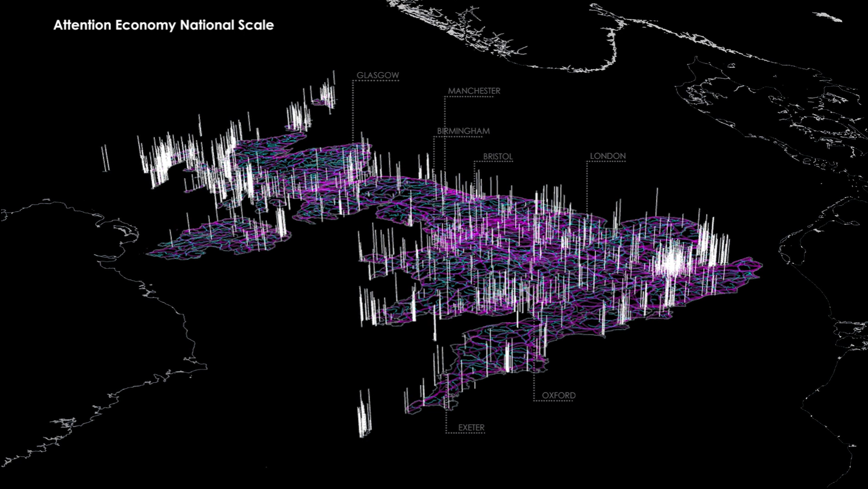
Task: Select the isolated pair of spikes at far left
Action: pyautogui.click(x=105, y=158)
